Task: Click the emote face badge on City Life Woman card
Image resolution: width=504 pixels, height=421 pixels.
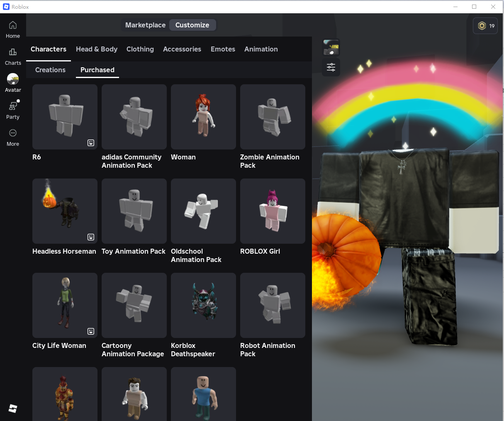Action: [x=91, y=331]
